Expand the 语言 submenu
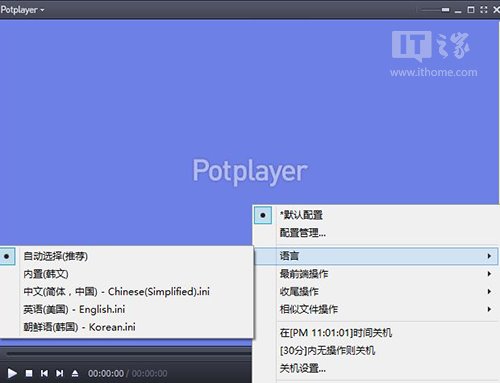The width and height of the screenshot is (500, 383). [x=376, y=256]
